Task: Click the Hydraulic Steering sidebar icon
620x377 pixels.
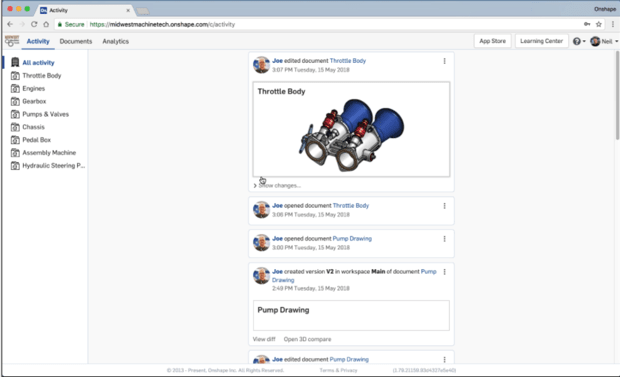Action: tap(15, 165)
